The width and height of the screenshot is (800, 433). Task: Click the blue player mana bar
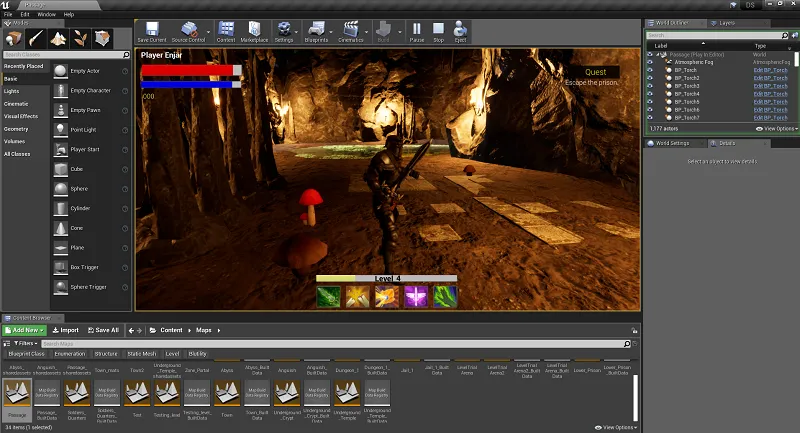tap(191, 84)
